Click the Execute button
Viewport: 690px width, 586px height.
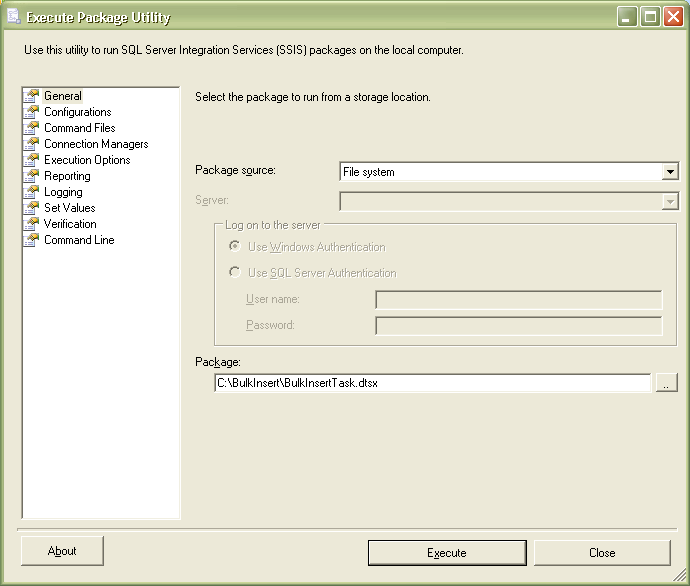coord(447,553)
